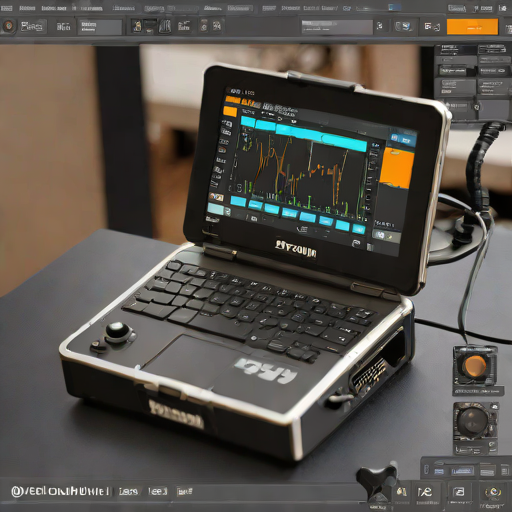Open the wide gray combo field in top toolbar
512x512 pixels.
[337, 27]
